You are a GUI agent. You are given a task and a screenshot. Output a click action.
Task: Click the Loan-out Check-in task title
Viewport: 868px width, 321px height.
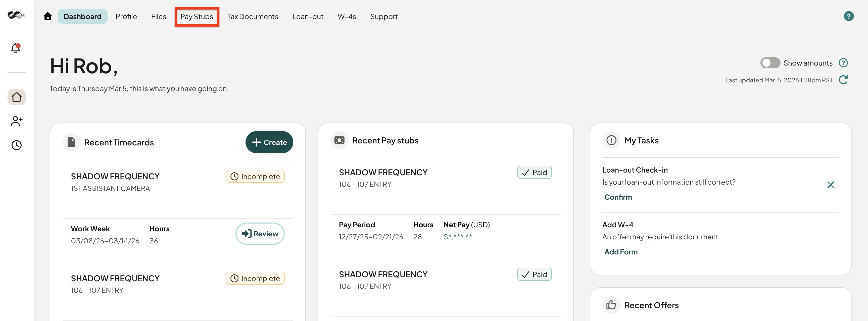tap(635, 170)
